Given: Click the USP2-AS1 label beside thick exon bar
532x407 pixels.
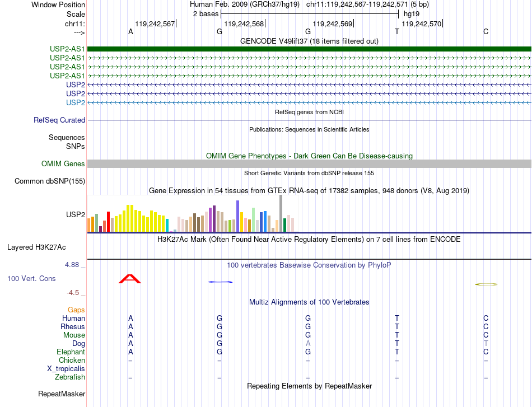Looking at the screenshot, I should (x=67, y=49).
